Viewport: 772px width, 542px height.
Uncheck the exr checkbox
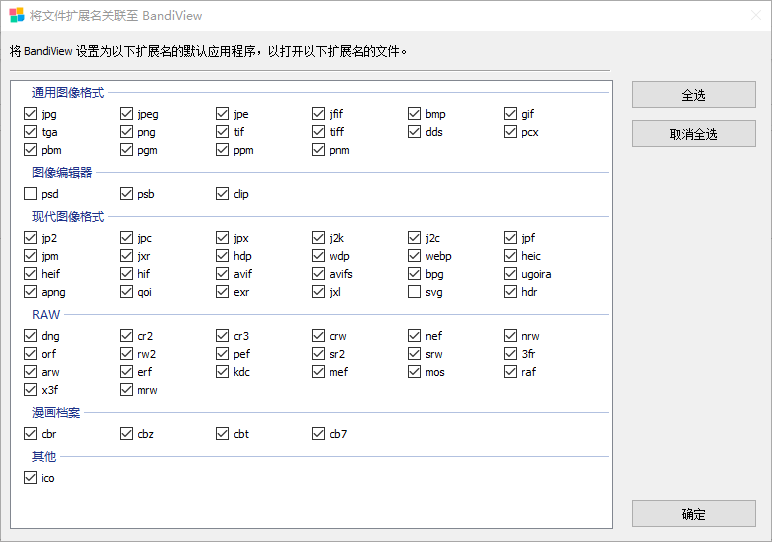[x=223, y=292]
